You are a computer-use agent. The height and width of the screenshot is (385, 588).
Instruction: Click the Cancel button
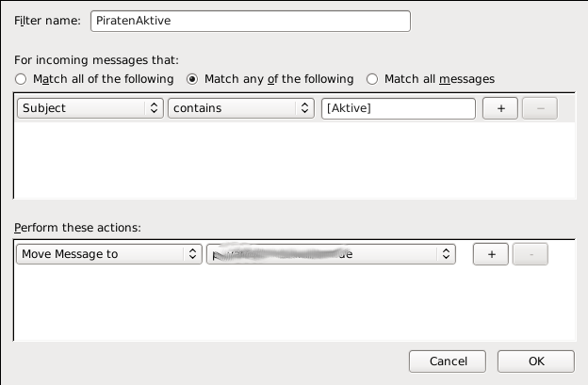448,361
